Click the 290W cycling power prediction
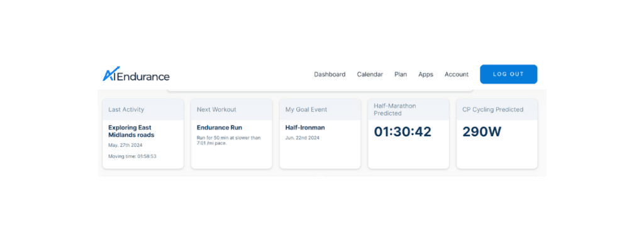The width and height of the screenshot is (644, 238). [x=482, y=132]
